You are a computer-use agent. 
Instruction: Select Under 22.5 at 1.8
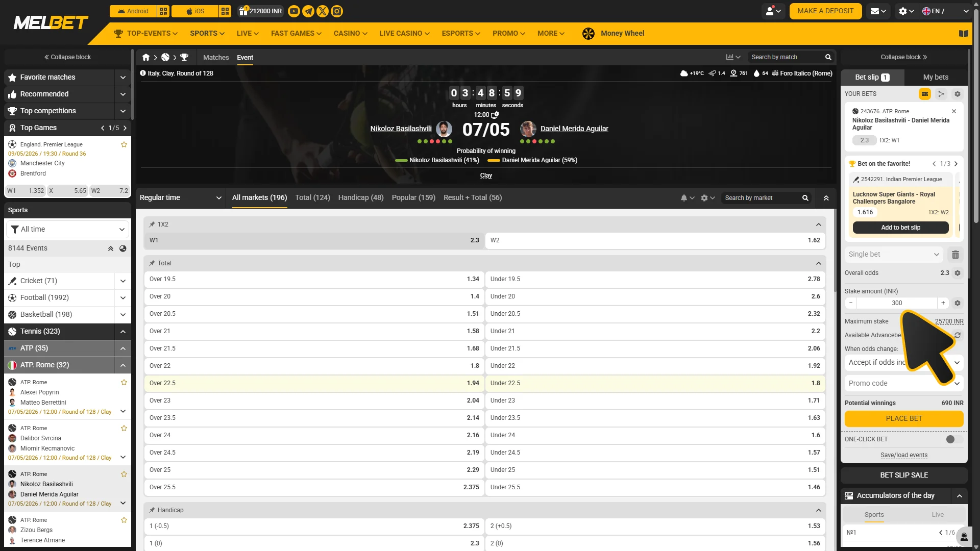click(655, 383)
